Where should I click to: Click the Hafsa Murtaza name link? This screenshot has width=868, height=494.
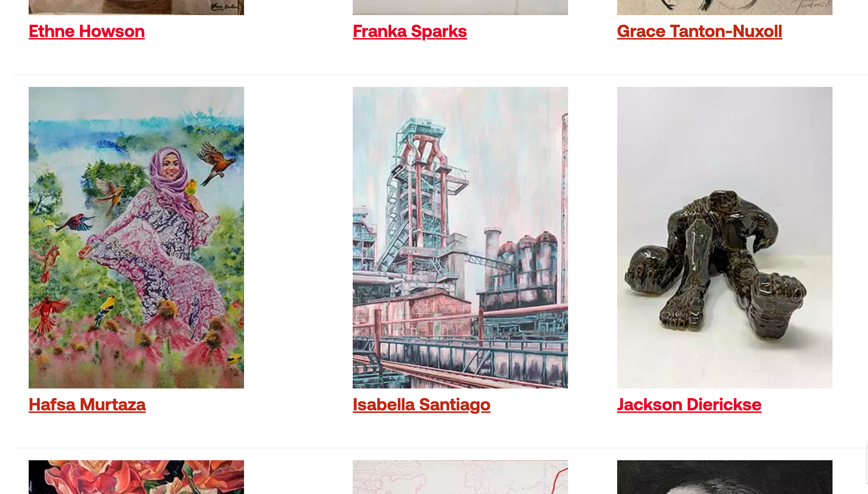tap(87, 404)
